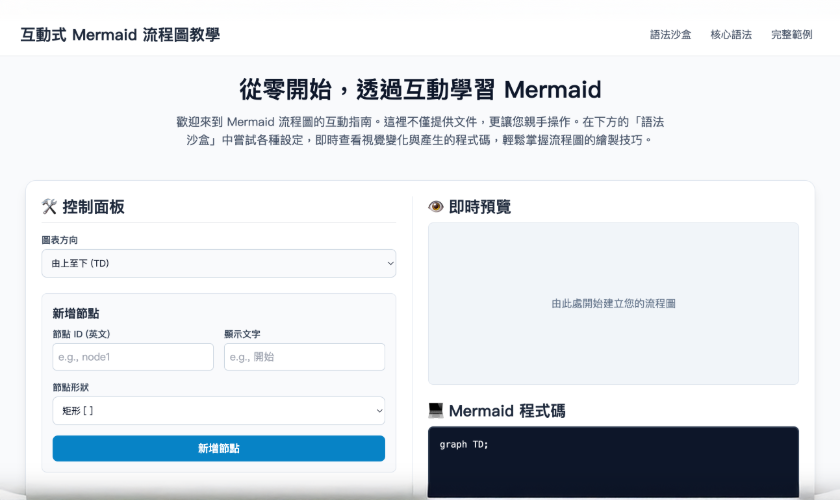Open the 節點形狀 dropdown showing 矩形 [ ]
The height and width of the screenshot is (500, 840).
click(219, 411)
